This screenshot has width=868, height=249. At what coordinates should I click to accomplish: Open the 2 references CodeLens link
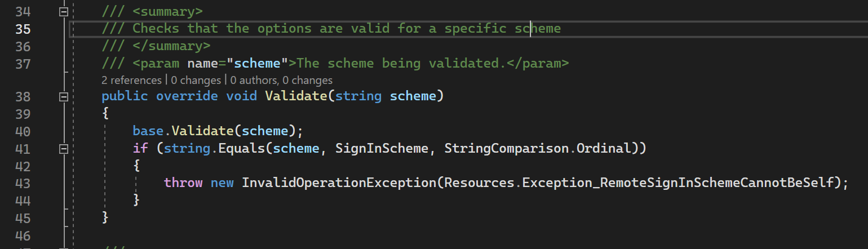click(131, 81)
